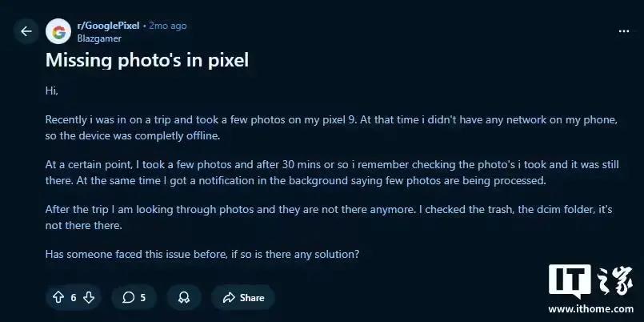Upvote the Missing photo's post

(58, 297)
